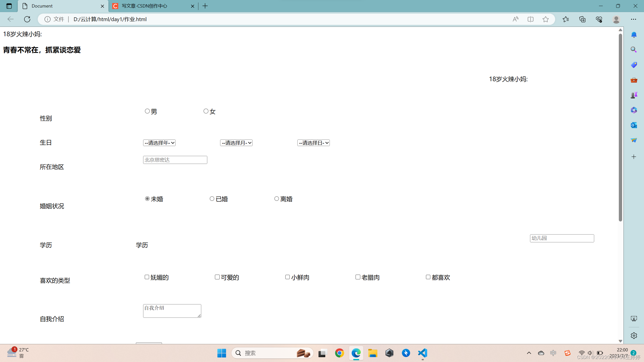Open Edge settings gear in sidebar
This screenshot has height=362, width=644.
[634, 335]
